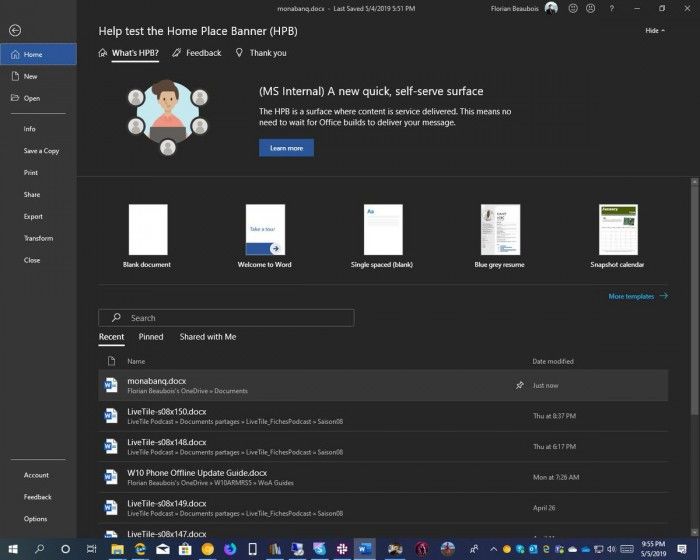Switch to the Thank you tab

pos(261,53)
